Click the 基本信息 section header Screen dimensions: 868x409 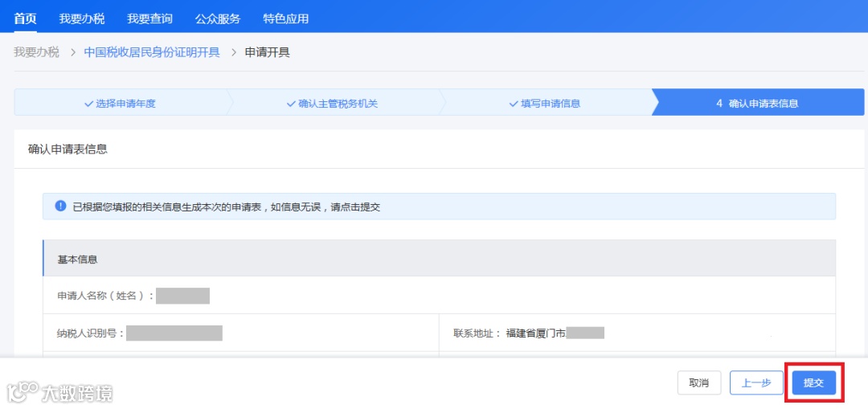[x=439, y=259]
